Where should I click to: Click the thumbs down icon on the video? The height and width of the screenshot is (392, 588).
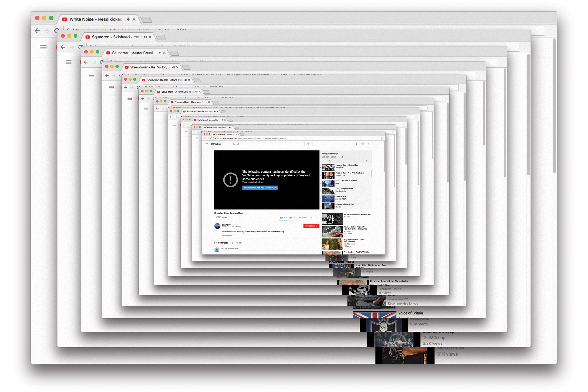(289, 217)
